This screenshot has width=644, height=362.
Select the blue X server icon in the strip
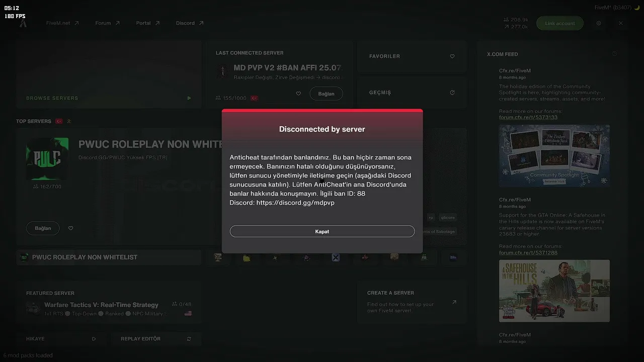336,257
